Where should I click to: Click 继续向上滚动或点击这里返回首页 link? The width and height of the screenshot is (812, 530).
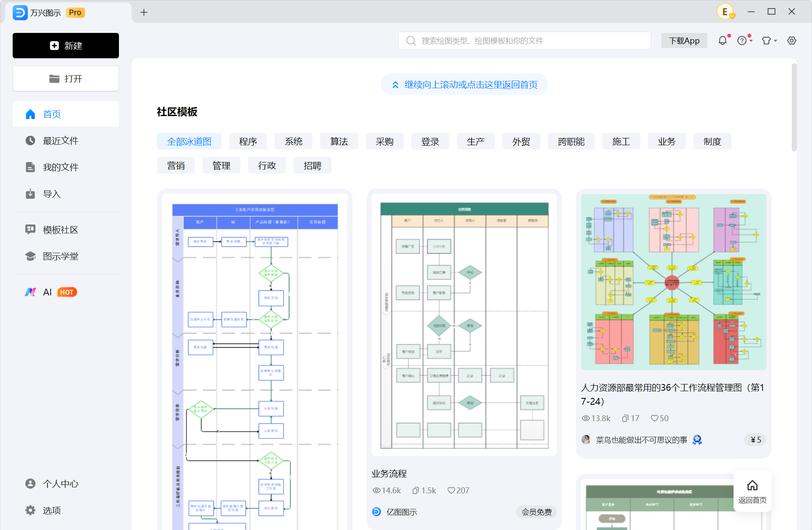(464, 84)
